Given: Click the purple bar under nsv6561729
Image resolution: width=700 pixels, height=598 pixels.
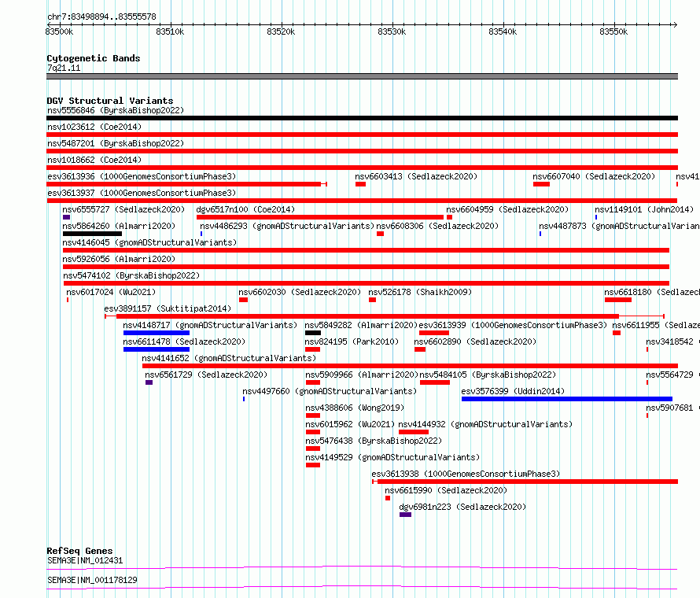Looking at the screenshot, I should tap(149, 382).
